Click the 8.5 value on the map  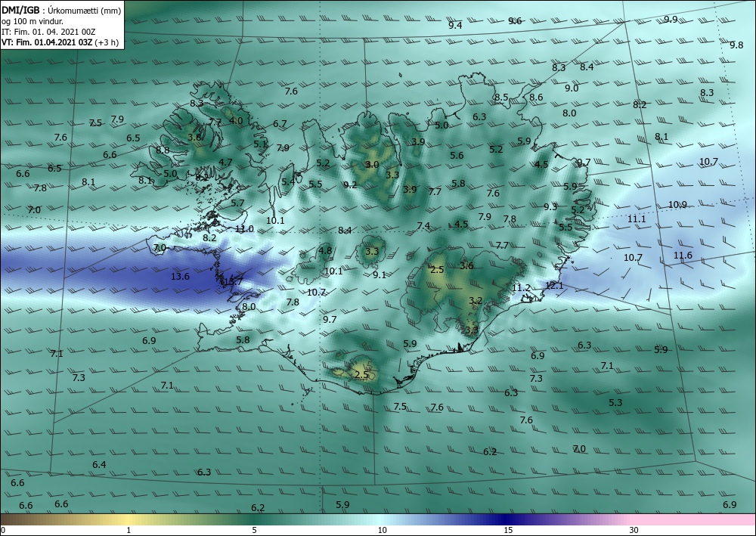point(501,98)
